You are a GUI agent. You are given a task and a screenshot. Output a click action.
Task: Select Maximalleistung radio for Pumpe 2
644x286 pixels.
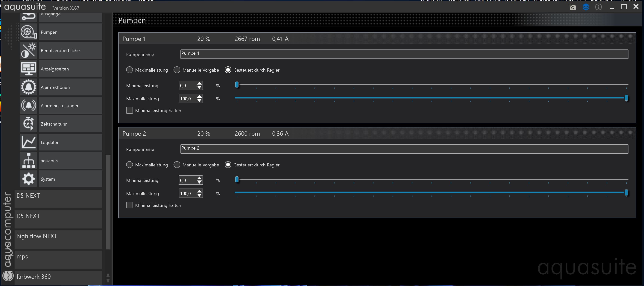(x=130, y=165)
